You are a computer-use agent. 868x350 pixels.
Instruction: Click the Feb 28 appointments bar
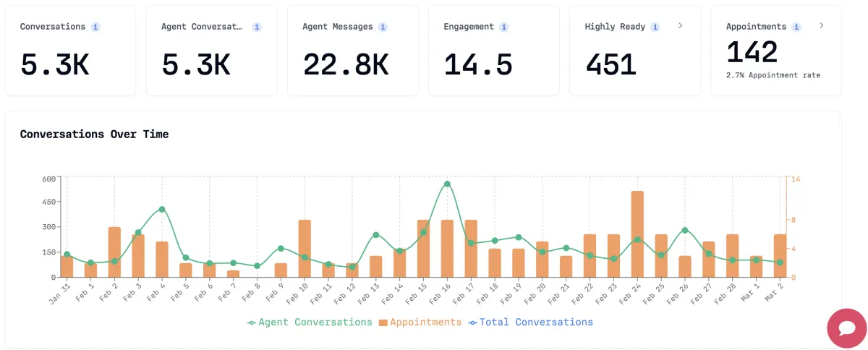pyautogui.click(x=732, y=256)
